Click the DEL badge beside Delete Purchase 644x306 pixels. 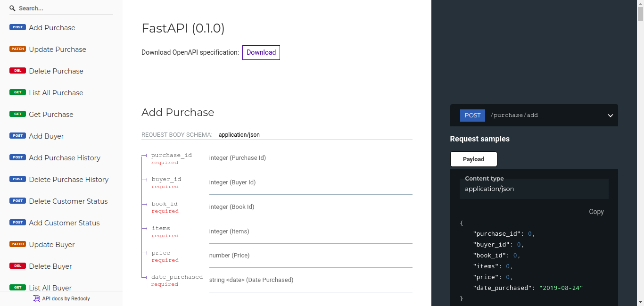(x=17, y=70)
